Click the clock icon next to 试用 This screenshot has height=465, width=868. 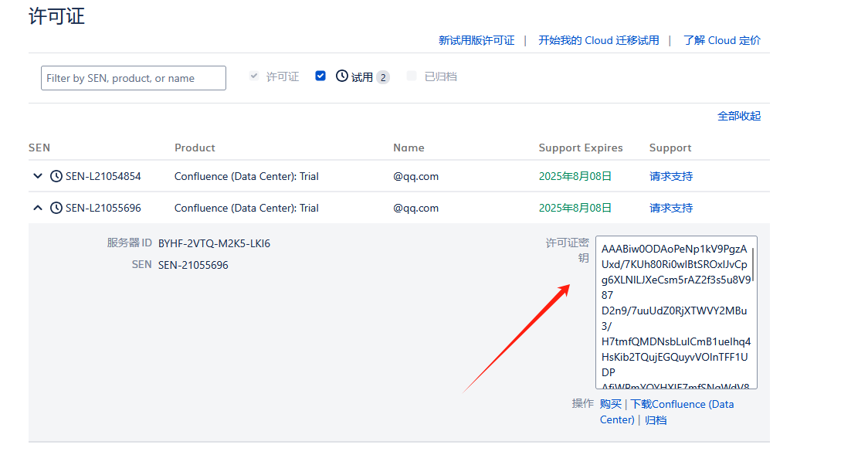click(x=342, y=76)
